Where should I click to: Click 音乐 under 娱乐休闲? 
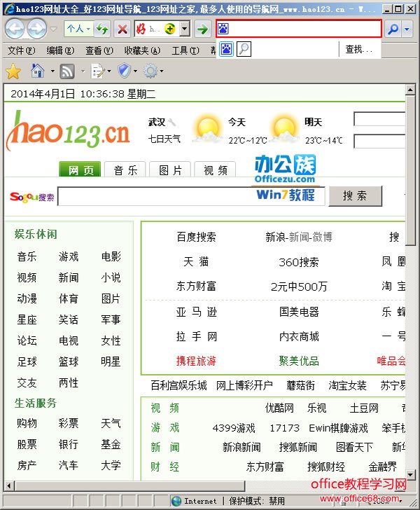(x=27, y=256)
